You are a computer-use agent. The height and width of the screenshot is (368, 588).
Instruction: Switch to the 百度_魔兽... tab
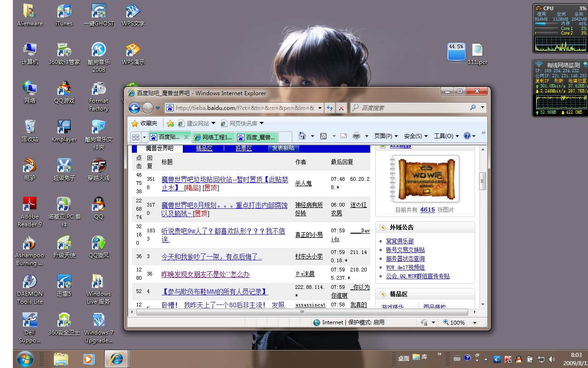coord(257,137)
